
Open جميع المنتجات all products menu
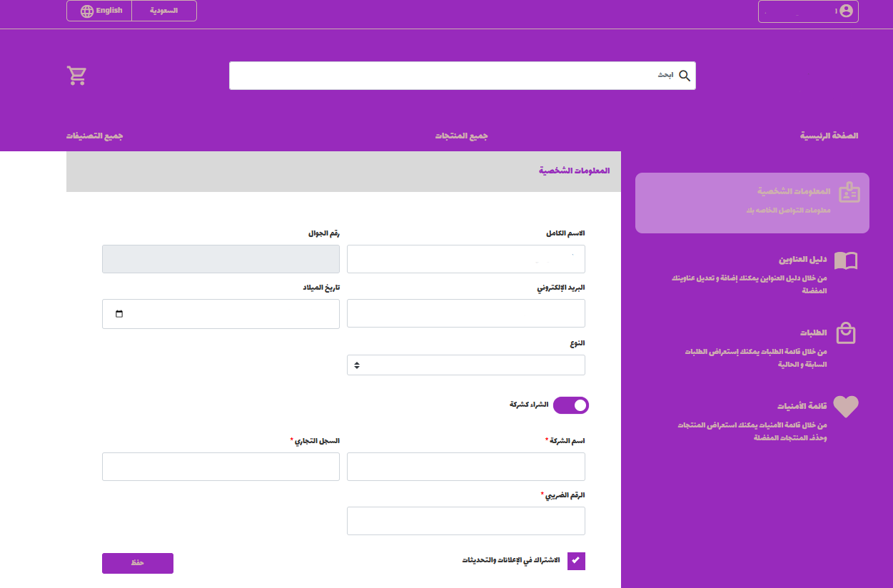[x=461, y=136]
